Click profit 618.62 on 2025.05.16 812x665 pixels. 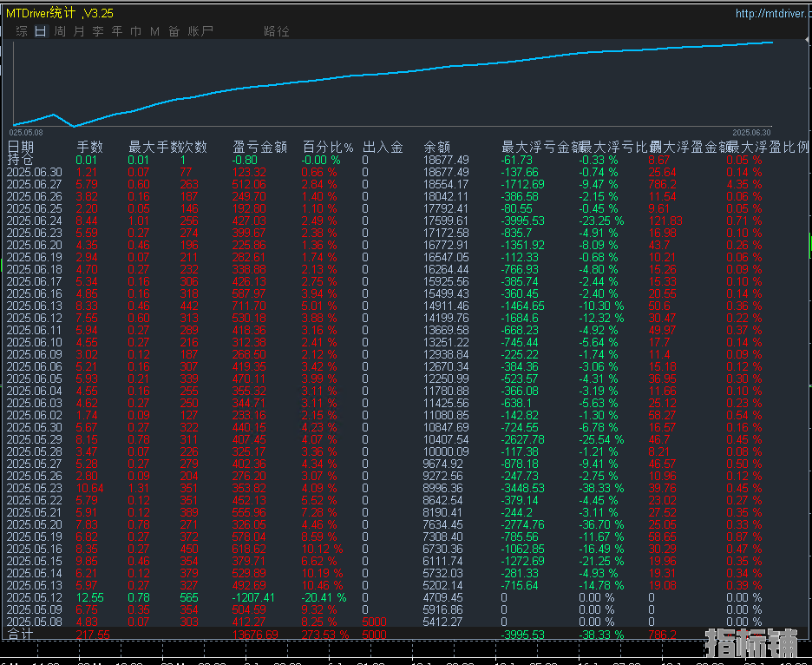tap(249, 549)
